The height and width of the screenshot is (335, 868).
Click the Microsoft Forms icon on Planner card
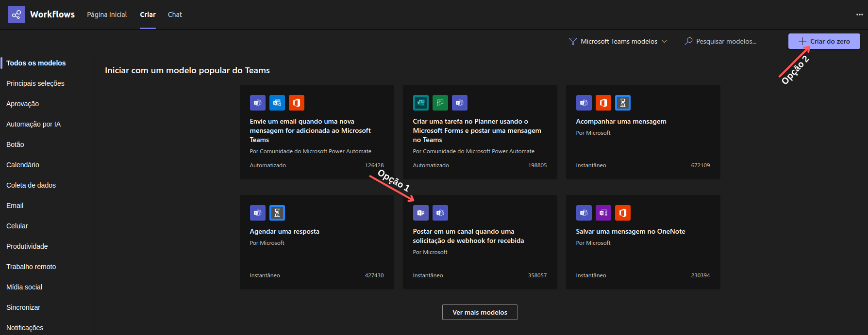point(420,103)
